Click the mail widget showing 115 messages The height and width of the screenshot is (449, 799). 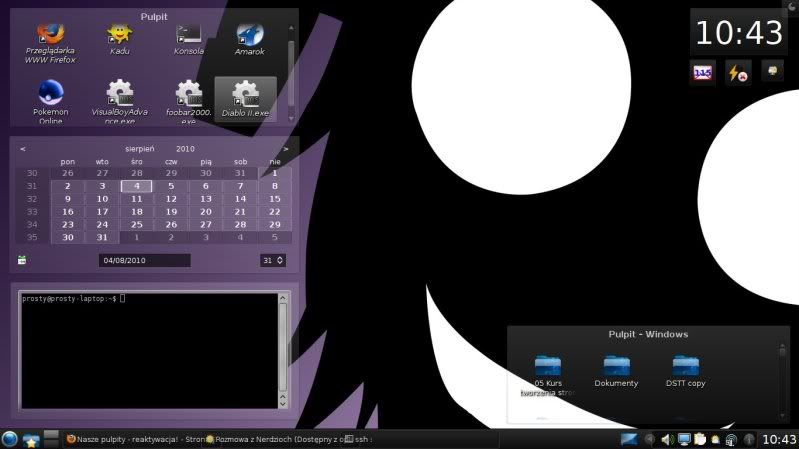703,73
